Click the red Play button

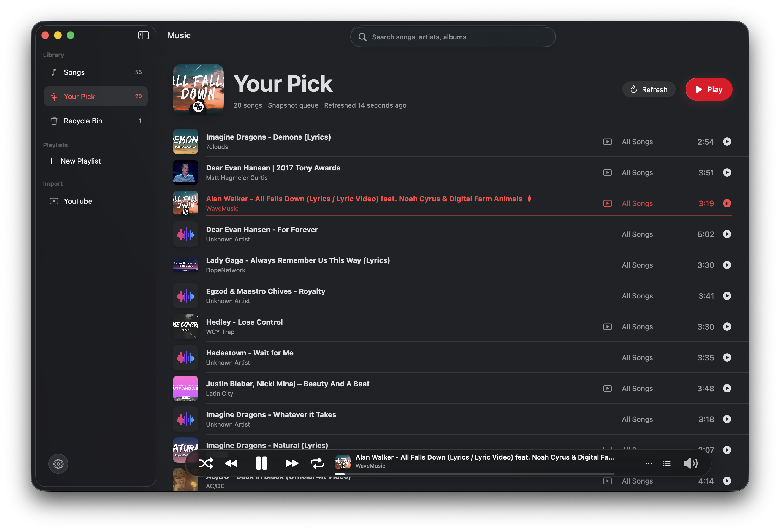(x=708, y=89)
